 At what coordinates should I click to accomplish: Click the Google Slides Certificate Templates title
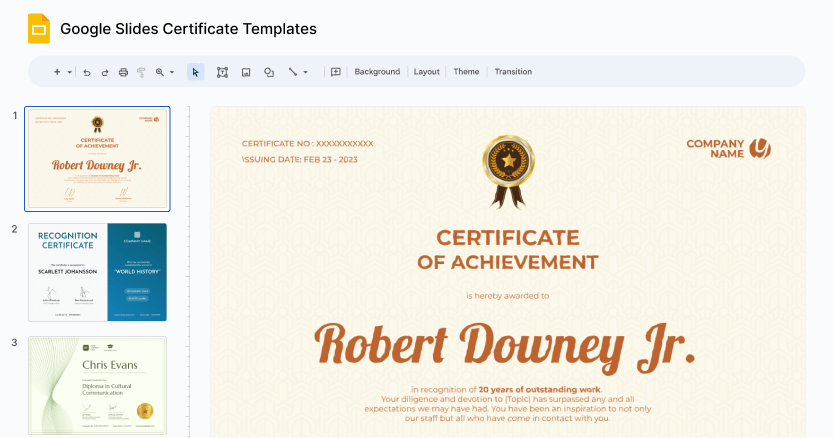[188, 29]
